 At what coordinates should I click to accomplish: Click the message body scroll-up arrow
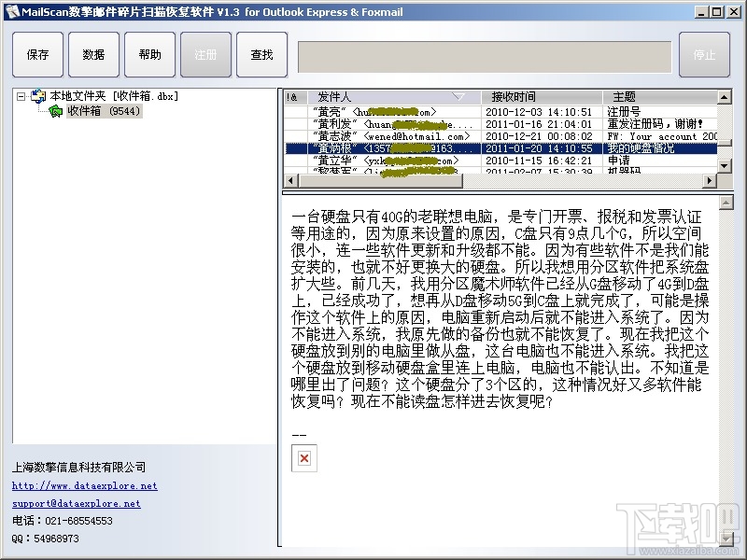tap(726, 203)
